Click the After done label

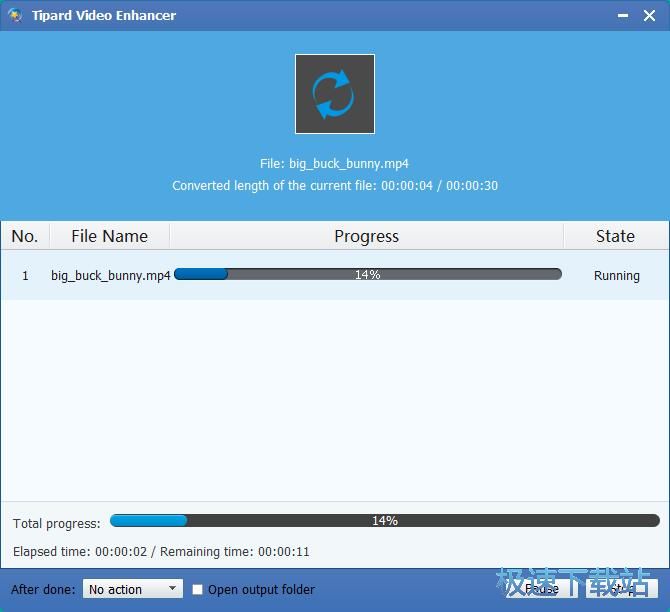pos(43,589)
